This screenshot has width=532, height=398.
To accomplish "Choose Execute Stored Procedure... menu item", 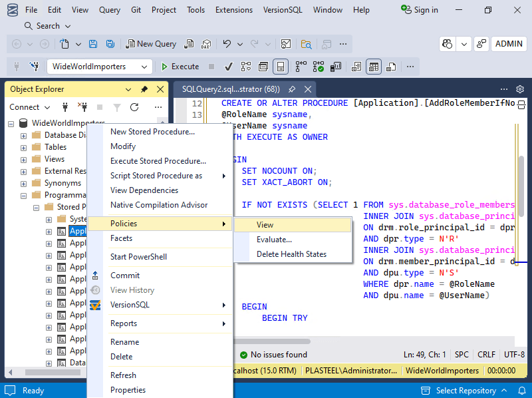I will point(160,161).
